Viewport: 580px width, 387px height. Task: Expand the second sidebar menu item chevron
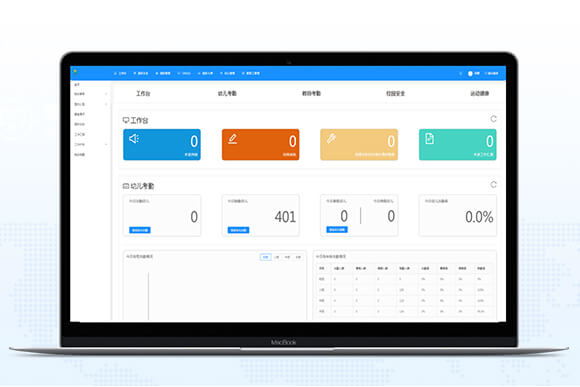click(106, 94)
